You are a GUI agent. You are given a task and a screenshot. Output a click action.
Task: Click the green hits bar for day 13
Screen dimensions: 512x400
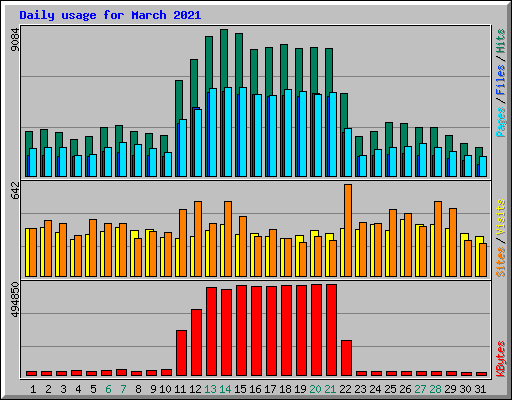coord(209,62)
